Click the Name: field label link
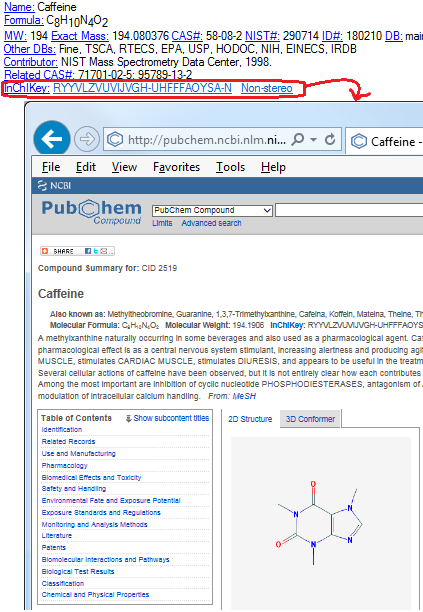Screen dimensions: 423x612 tap(19, 7)
